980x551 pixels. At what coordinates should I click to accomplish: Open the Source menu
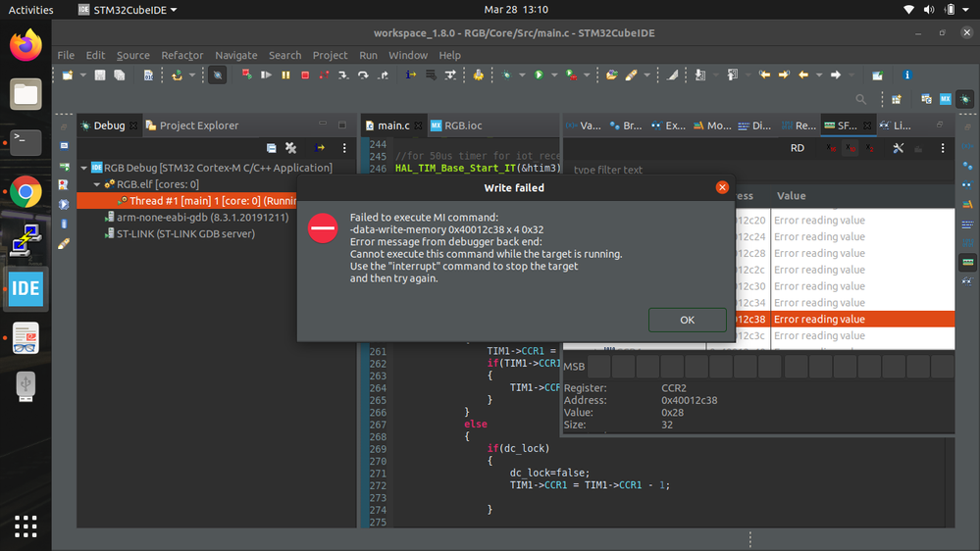click(133, 55)
